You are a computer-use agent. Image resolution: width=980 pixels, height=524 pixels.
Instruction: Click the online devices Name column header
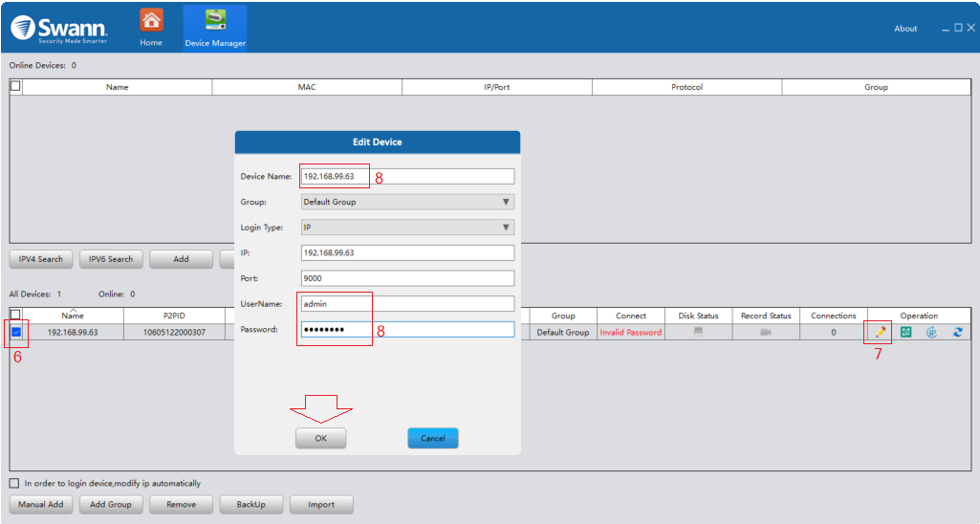tap(117, 87)
